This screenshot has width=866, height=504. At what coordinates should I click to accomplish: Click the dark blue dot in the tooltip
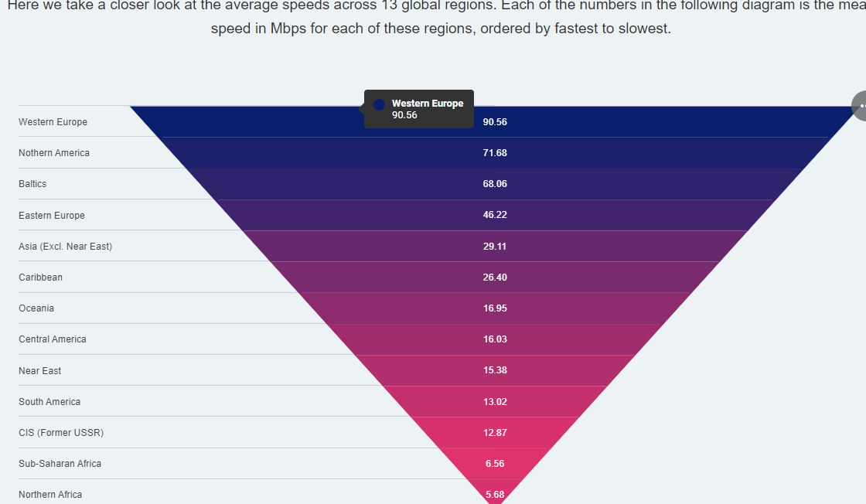pyautogui.click(x=379, y=104)
